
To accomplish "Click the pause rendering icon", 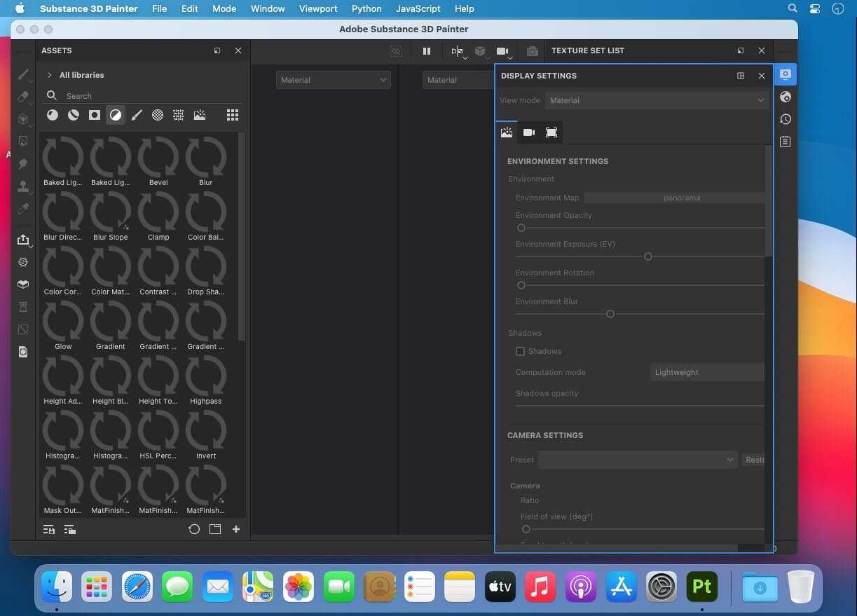I will [426, 51].
